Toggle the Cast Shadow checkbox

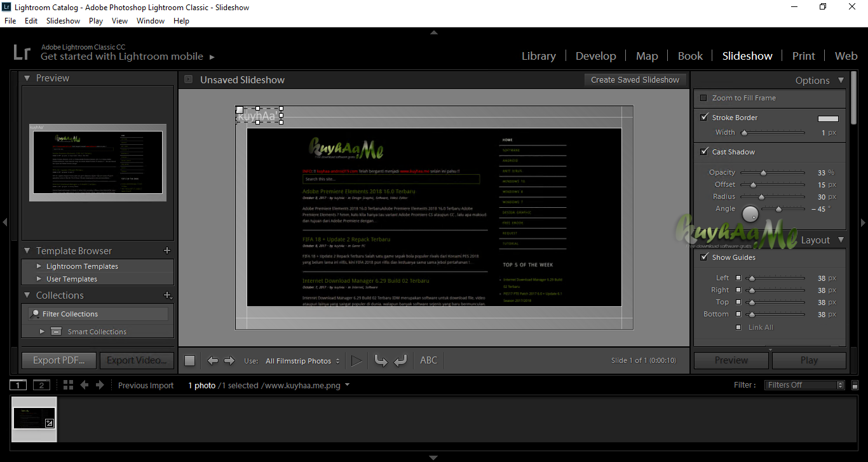point(704,151)
